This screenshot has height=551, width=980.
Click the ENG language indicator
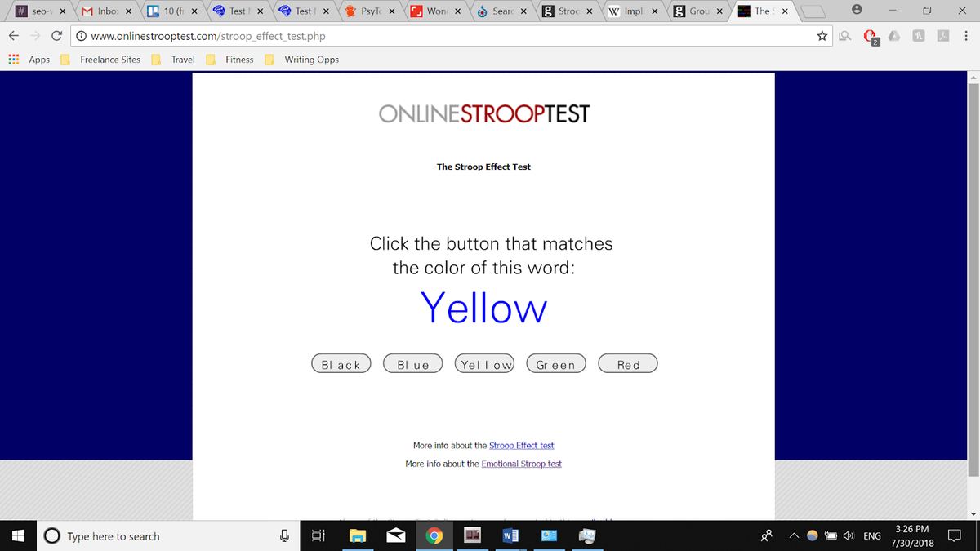(872, 536)
